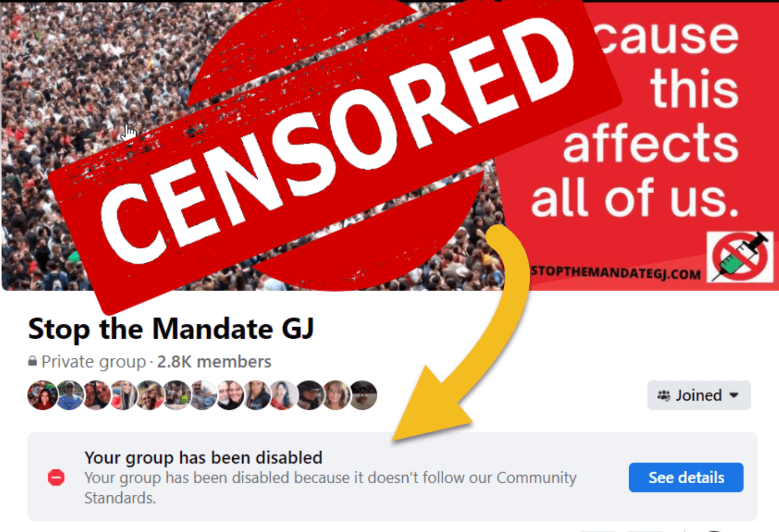This screenshot has height=532, width=779.
Task: Click the lock icon beside Private group
Action: [x=32, y=362]
